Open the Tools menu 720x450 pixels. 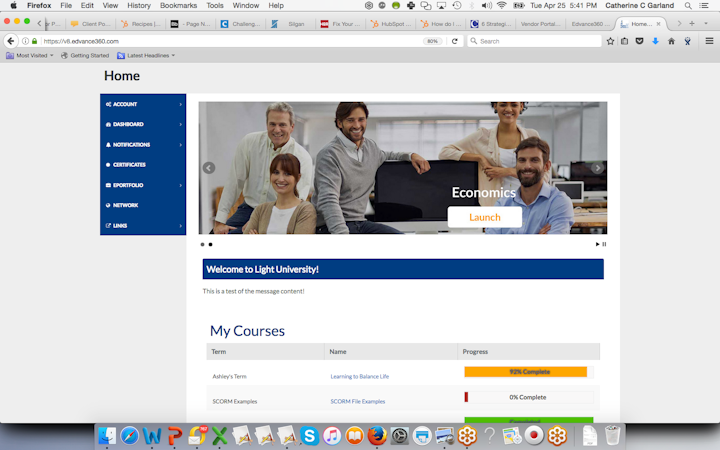[x=214, y=6]
